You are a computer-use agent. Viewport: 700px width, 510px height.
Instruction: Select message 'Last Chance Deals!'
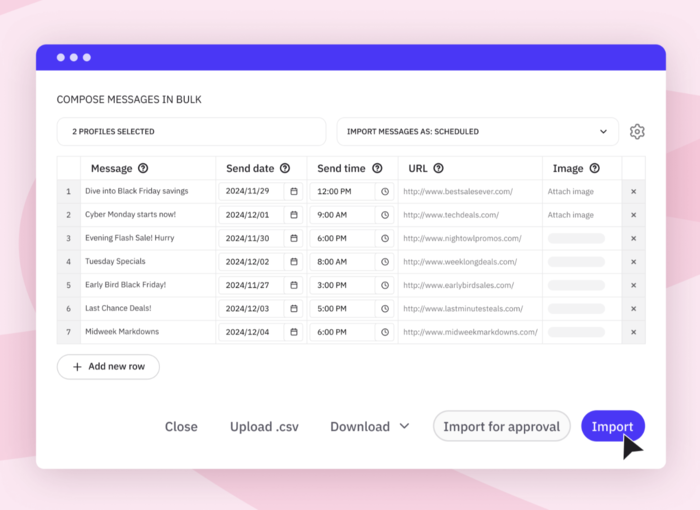(x=118, y=308)
